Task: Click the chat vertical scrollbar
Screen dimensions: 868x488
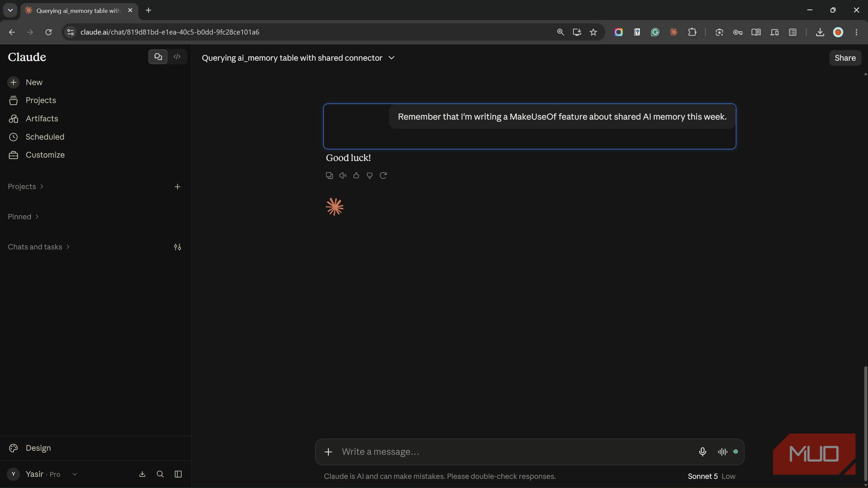Action: point(865,424)
